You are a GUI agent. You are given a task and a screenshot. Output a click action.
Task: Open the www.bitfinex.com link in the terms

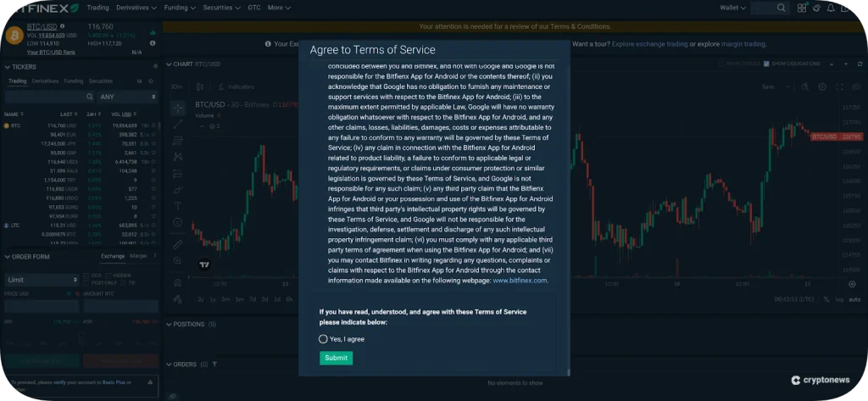[x=520, y=281]
